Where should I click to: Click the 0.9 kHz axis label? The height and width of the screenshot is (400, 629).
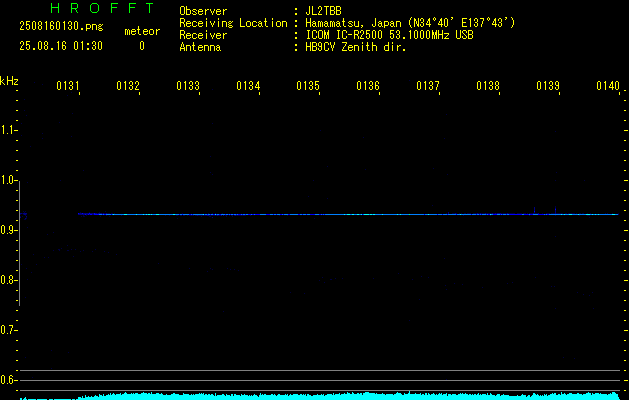[x=8, y=230]
